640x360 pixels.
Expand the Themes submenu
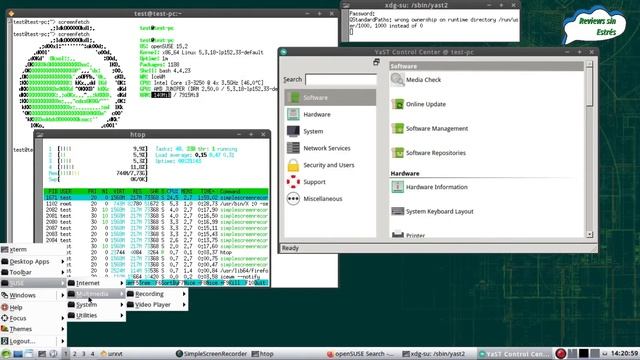pyautogui.click(x=33, y=329)
